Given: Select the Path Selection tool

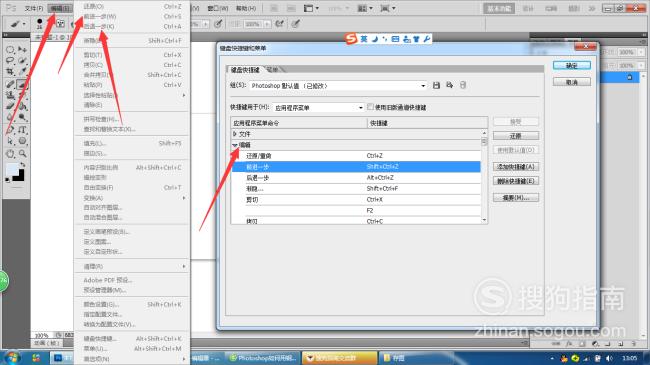Looking at the screenshot, I should tap(10, 141).
